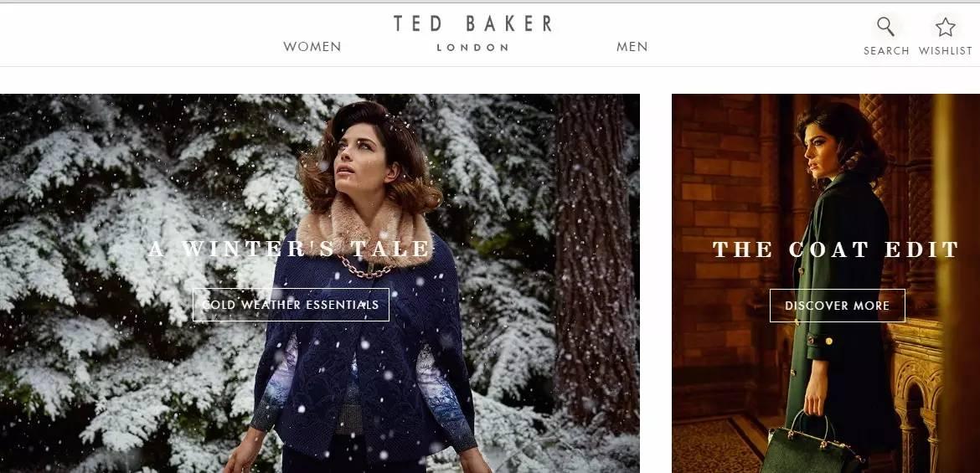The height and width of the screenshot is (473, 980).
Task: Click the magnifying glass search icon
Action: point(885,26)
